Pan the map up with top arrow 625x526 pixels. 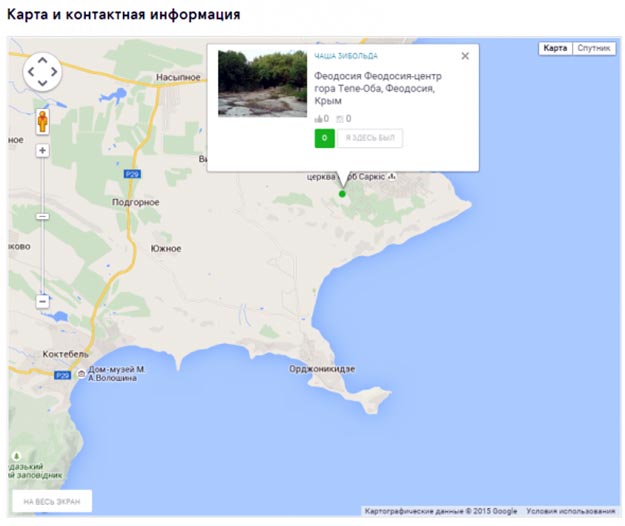click(43, 61)
